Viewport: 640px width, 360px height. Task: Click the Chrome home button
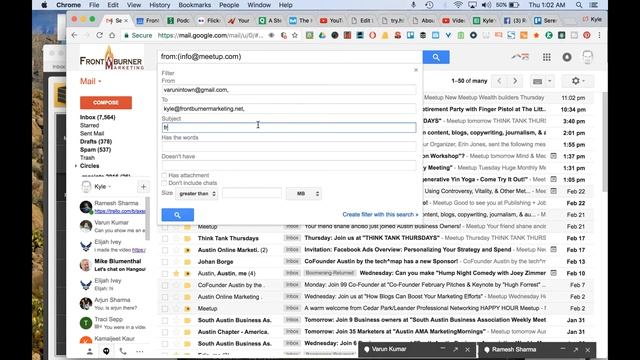coord(112,36)
